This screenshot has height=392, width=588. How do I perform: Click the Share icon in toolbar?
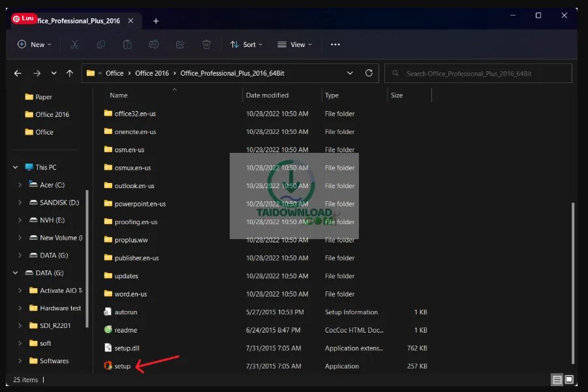click(180, 44)
